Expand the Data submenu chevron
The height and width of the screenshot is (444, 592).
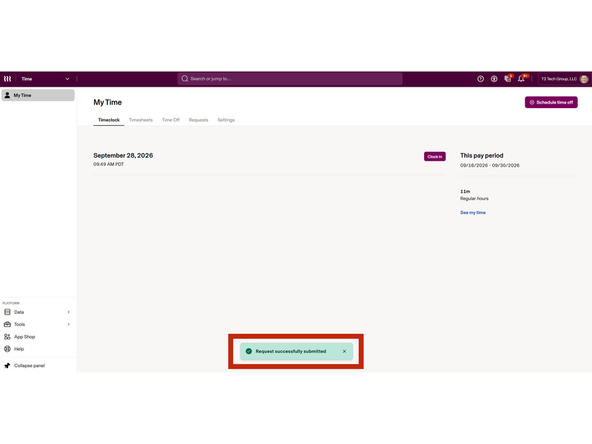68,312
